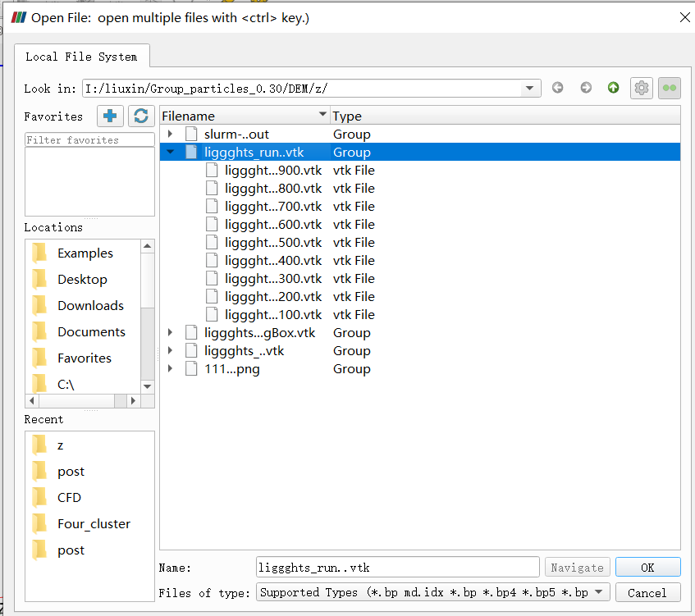Click the forward navigation arrow icon
Image resolution: width=695 pixels, height=616 pixels.
[586, 88]
